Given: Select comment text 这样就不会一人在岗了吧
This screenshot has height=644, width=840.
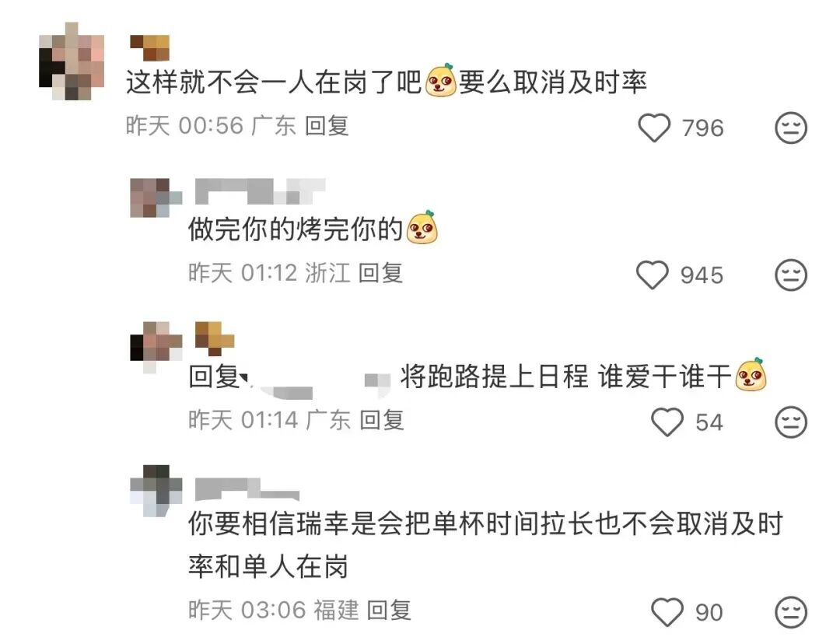Looking at the screenshot, I should coord(274,82).
